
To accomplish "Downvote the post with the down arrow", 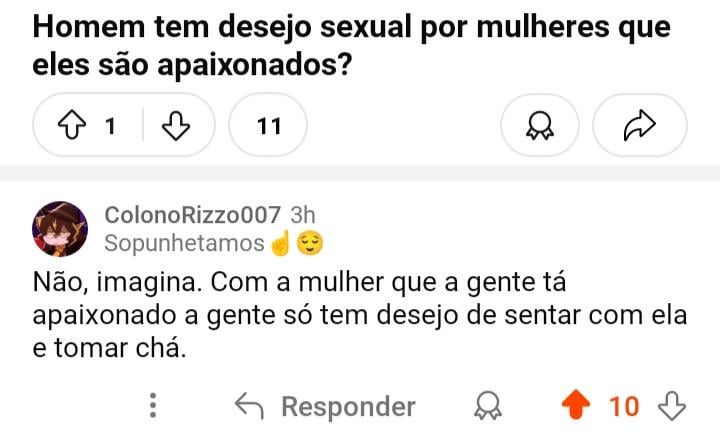I will coord(175,126).
